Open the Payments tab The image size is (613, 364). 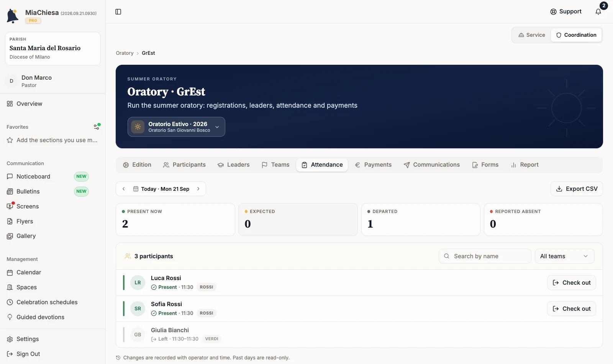[x=373, y=165]
